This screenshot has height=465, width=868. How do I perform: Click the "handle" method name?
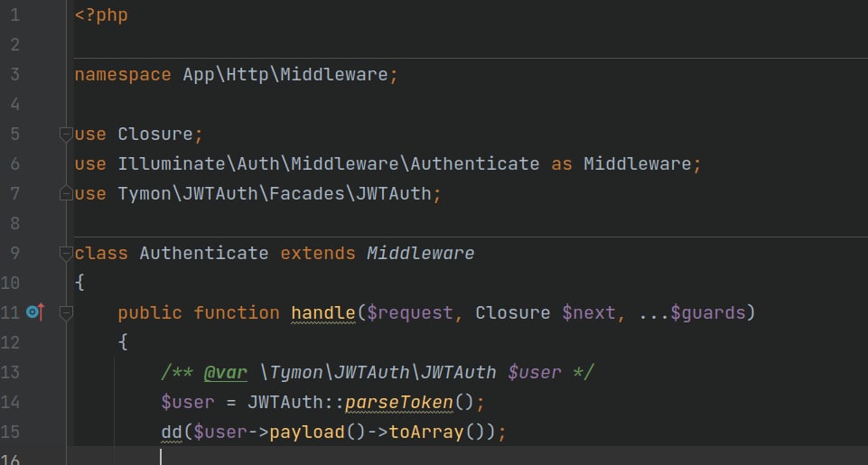pyautogui.click(x=323, y=313)
